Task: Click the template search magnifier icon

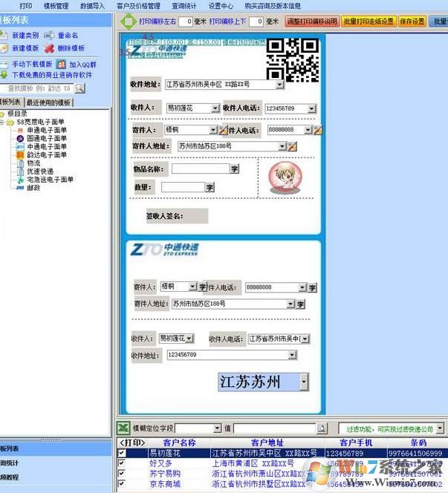Action: pos(80,88)
